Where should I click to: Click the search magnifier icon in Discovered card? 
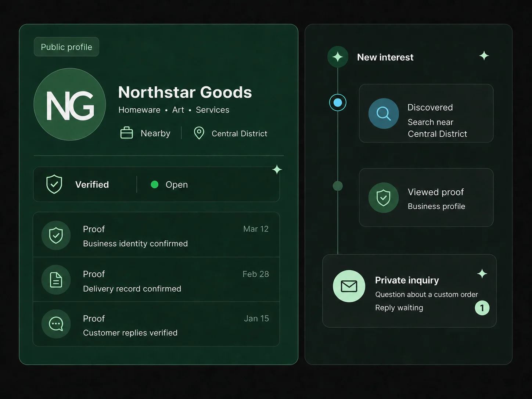[x=384, y=114]
